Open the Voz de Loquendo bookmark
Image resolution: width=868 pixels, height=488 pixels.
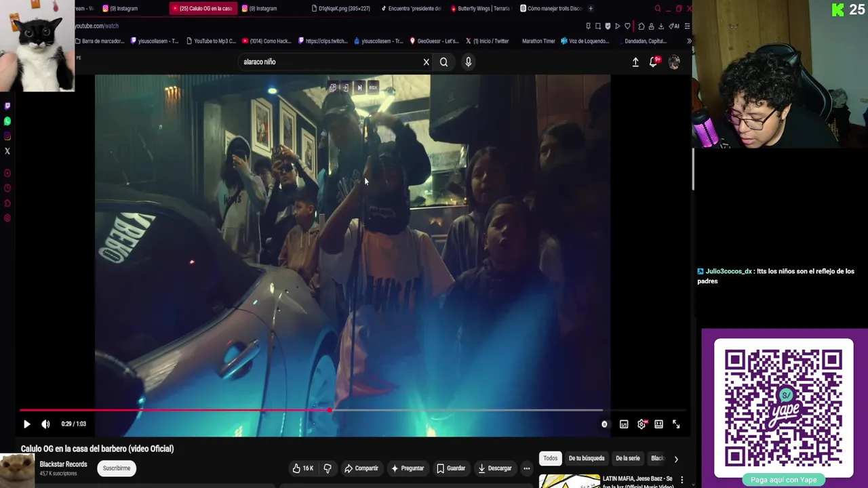tap(585, 41)
